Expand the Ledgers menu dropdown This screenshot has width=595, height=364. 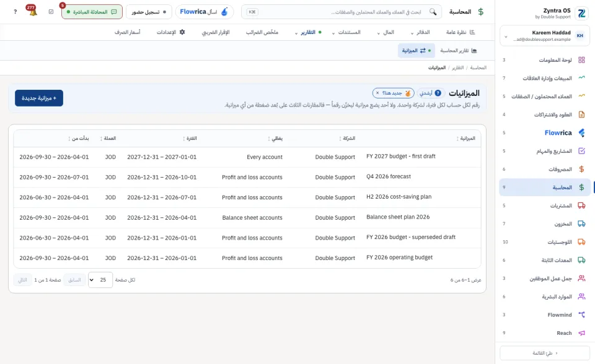tap(420, 32)
